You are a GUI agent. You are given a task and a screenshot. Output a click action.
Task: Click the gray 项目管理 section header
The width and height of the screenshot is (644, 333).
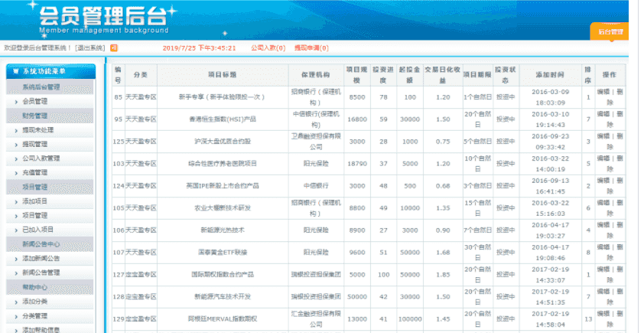(50, 187)
